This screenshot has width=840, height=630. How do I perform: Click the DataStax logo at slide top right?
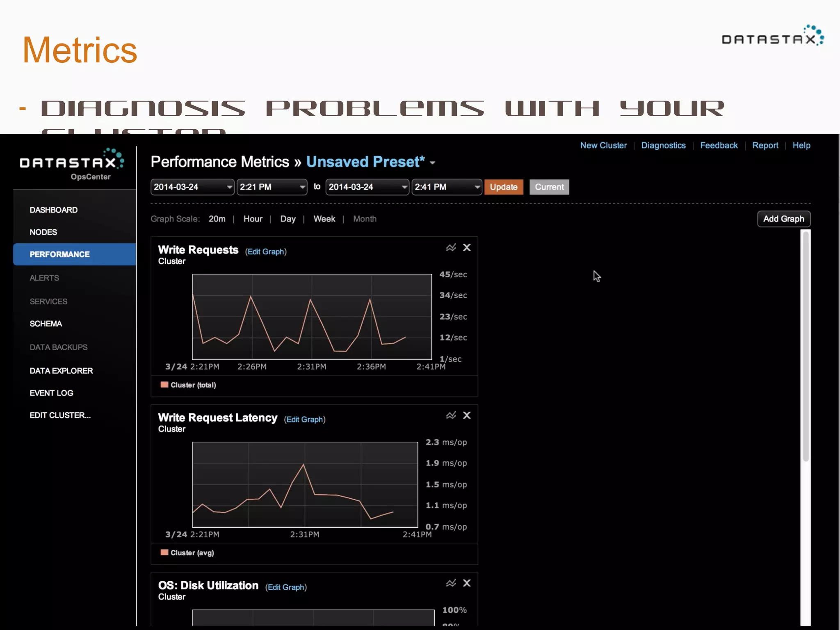click(x=773, y=35)
